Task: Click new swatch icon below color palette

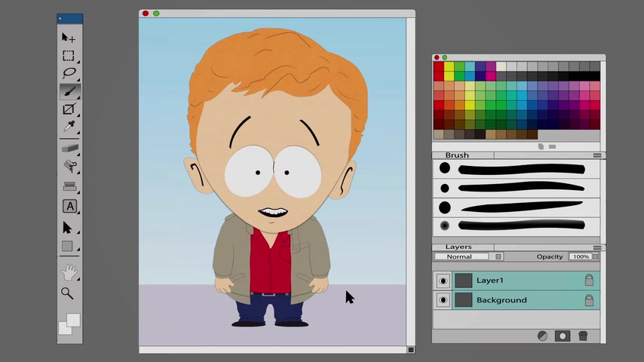Action: click(x=541, y=147)
